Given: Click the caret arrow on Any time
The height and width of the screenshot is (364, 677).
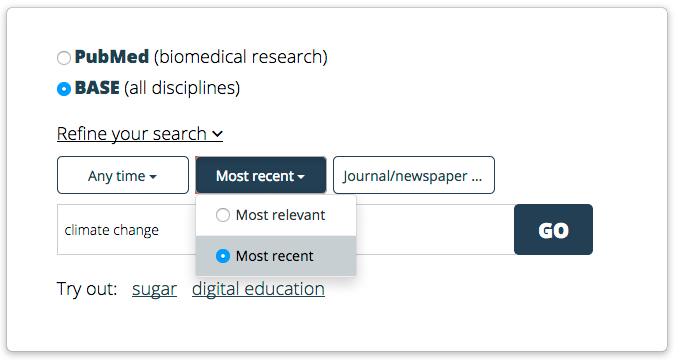Looking at the screenshot, I should pyautogui.click(x=153, y=177).
